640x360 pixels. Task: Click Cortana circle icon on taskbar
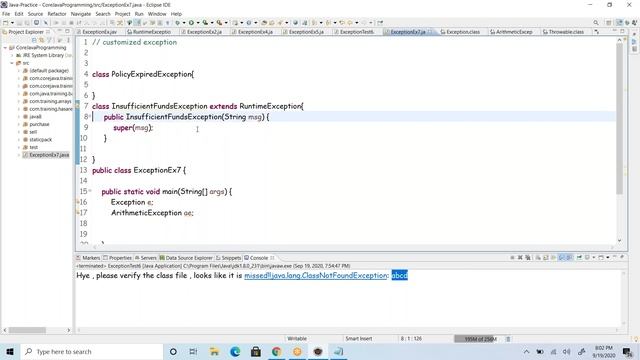pyautogui.click(x=173, y=351)
